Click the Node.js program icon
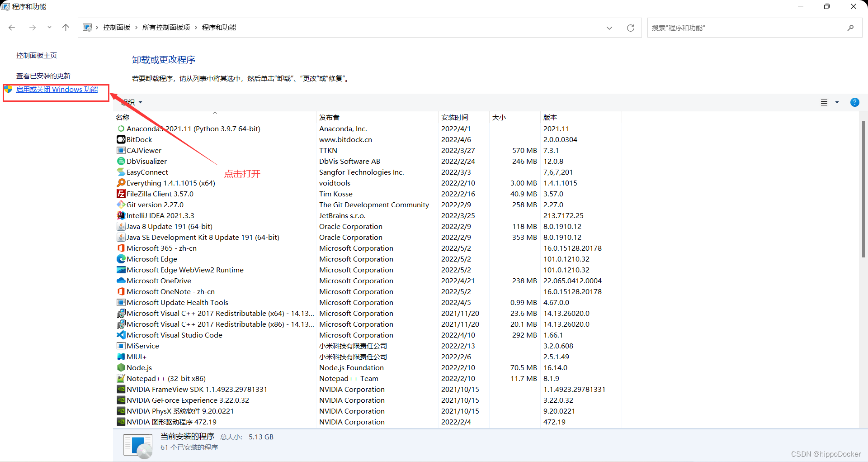Screen dimensions: 868x462 click(121, 367)
